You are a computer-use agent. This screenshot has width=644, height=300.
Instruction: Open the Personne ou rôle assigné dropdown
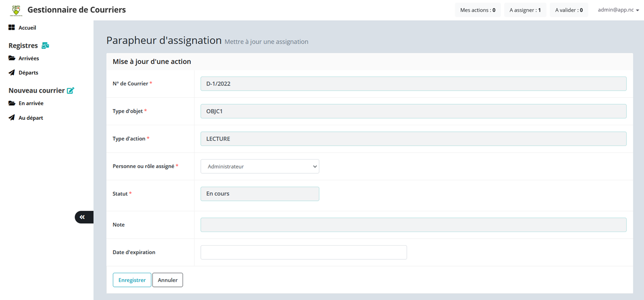pos(260,166)
